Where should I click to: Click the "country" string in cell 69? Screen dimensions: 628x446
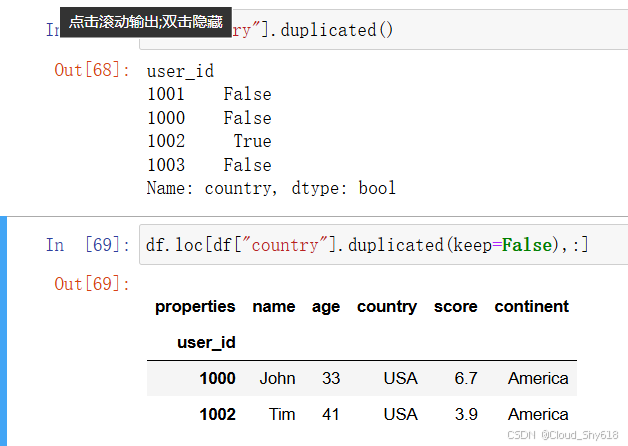click(x=285, y=245)
